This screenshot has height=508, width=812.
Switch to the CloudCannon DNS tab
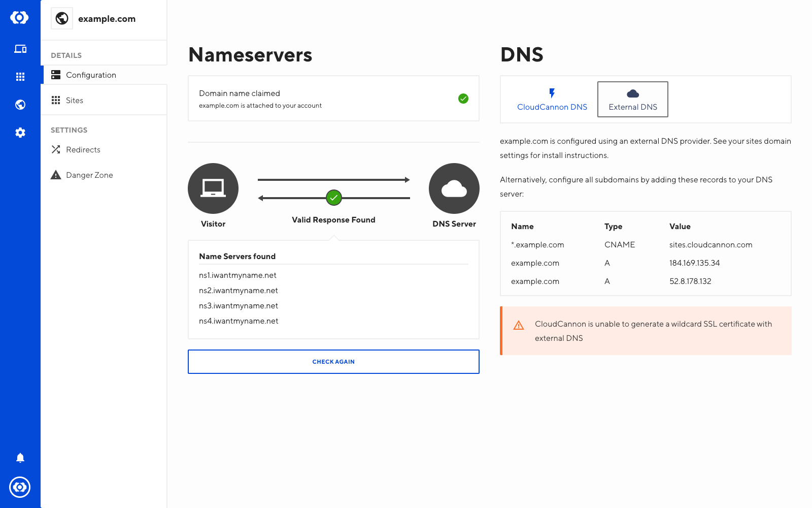pos(552,99)
